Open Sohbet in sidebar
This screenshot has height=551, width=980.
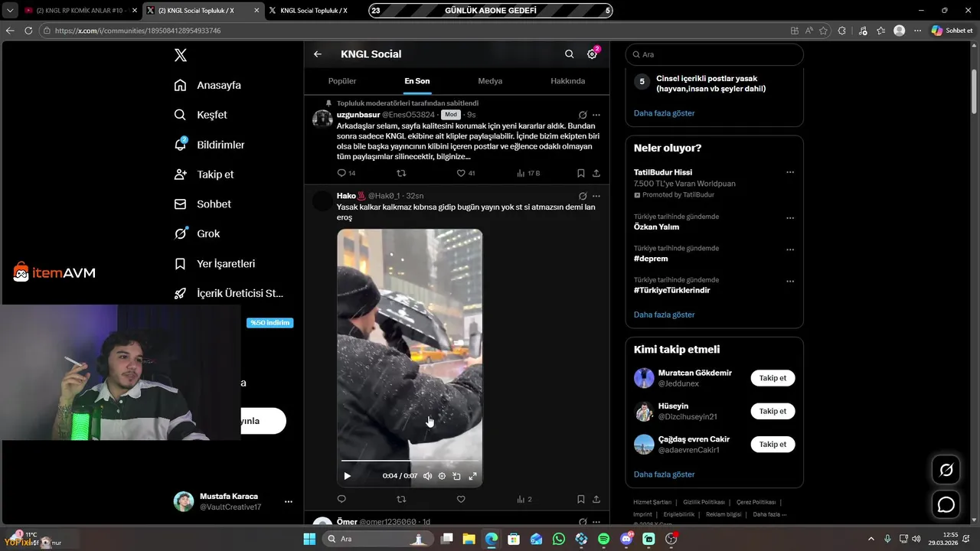coord(203,204)
